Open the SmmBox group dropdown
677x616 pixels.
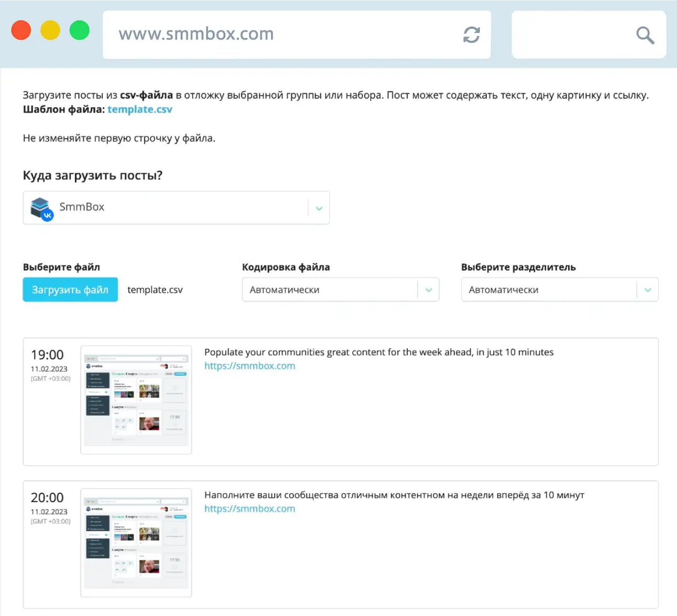click(x=176, y=208)
